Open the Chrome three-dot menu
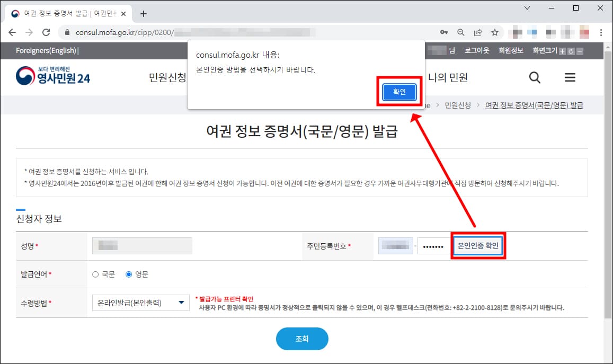The width and height of the screenshot is (613, 364). coord(601,32)
